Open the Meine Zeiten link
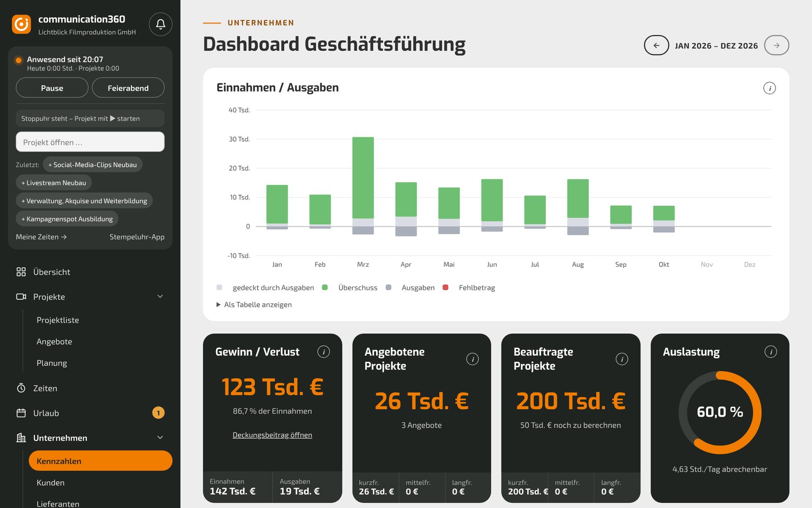The height and width of the screenshot is (508, 812). [41, 237]
